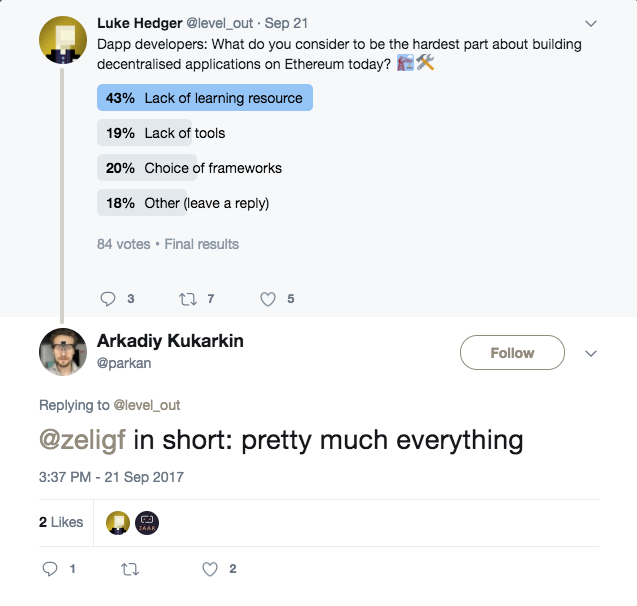Open @level_out in 'Replying to' line
This screenshot has width=637, height=606.
point(147,405)
